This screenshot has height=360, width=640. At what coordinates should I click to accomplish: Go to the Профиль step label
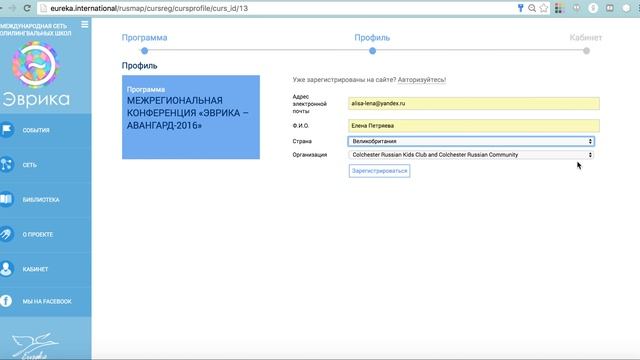point(372,38)
